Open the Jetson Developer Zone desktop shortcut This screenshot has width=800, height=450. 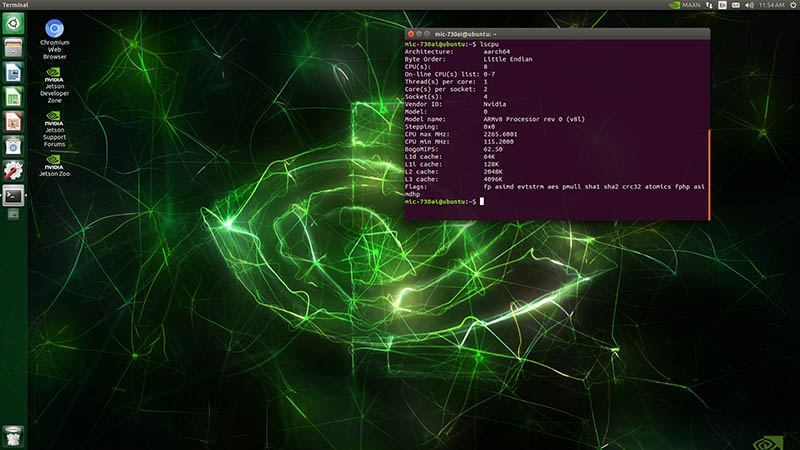(x=54, y=80)
